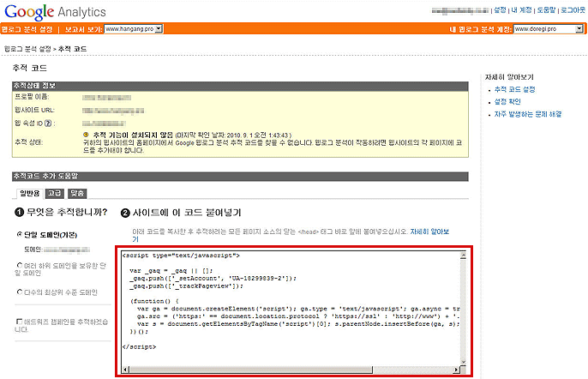Click the code box vertical scroll up arrow

tap(463, 256)
